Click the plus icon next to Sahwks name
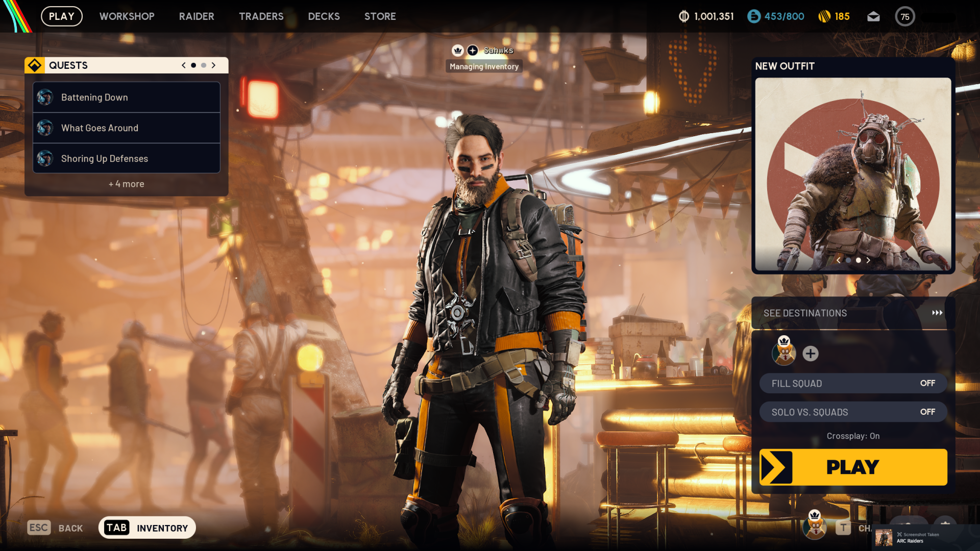The height and width of the screenshot is (551, 980). (473, 50)
